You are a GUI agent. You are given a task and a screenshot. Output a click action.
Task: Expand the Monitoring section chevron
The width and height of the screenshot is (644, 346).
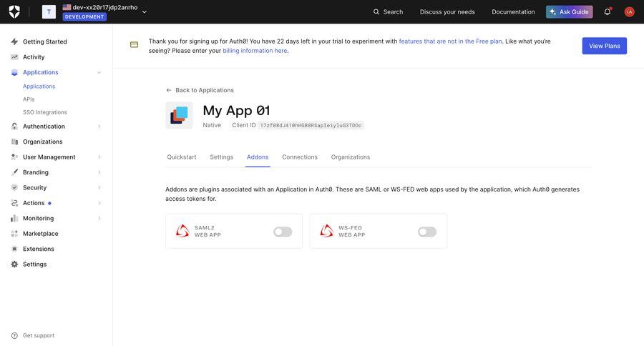99,218
